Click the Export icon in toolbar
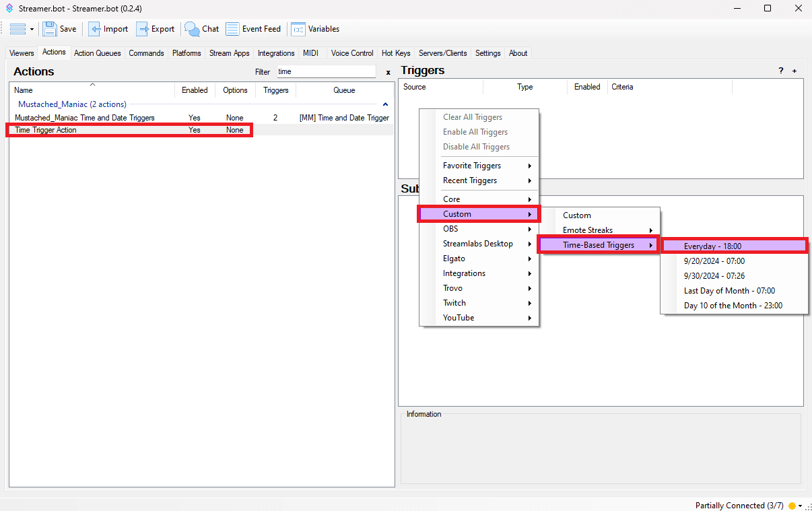 [142, 29]
